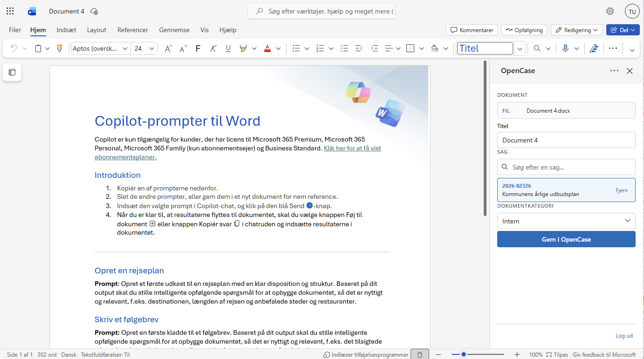The image size is (644, 359).
Task: Click the shading paint bucket
Action: tap(435, 48)
